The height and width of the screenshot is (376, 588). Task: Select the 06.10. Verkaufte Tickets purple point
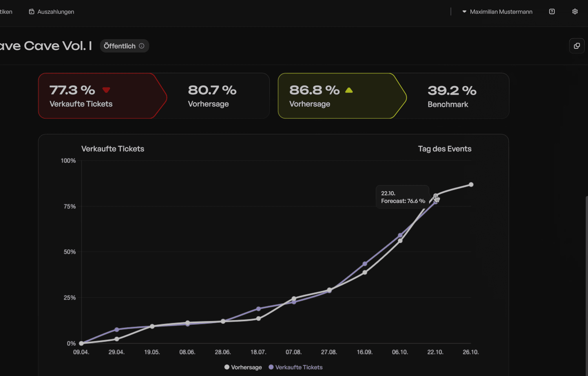click(x=400, y=235)
